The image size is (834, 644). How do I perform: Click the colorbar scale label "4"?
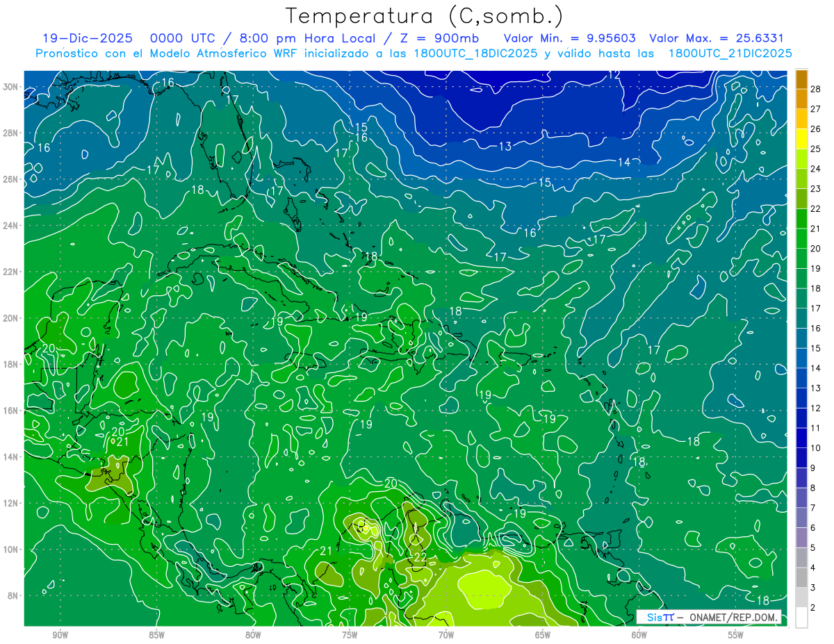pyautogui.click(x=813, y=568)
